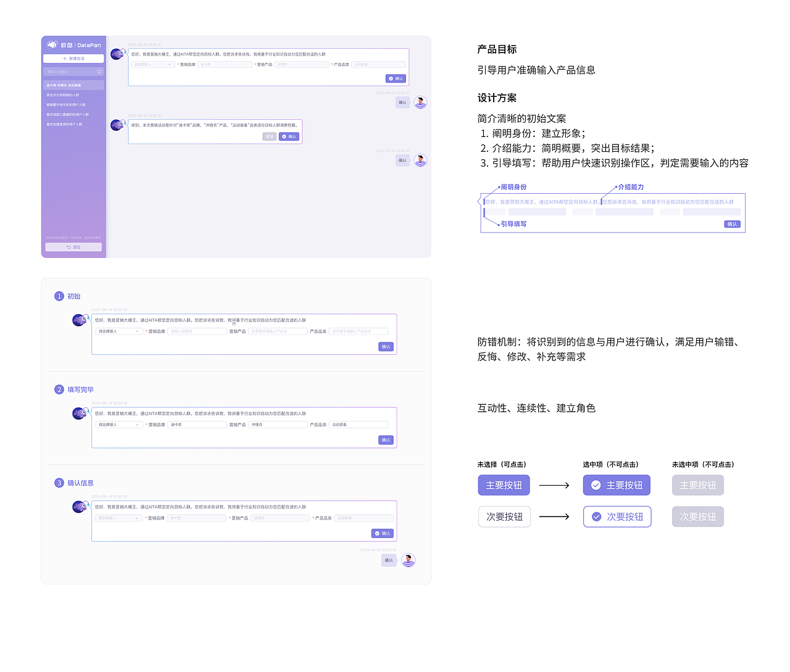Click lower user 确认 reply bubble in top mockup

pyautogui.click(x=402, y=160)
